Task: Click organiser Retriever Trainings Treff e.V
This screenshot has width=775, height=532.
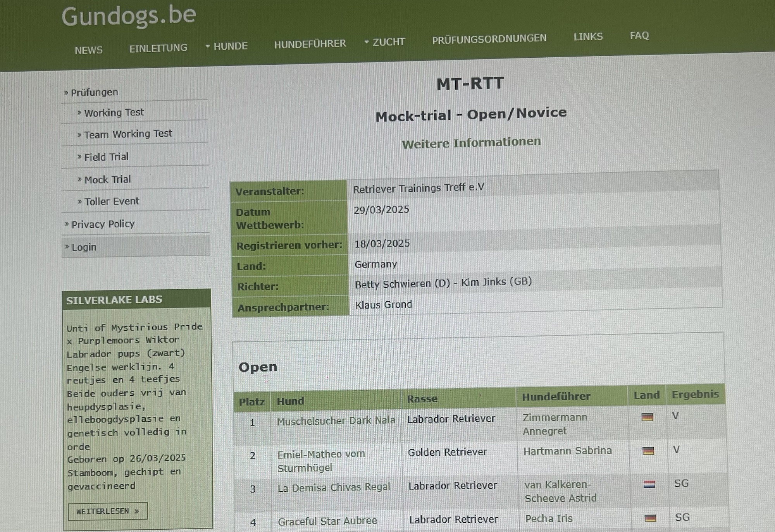Action: click(418, 188)
